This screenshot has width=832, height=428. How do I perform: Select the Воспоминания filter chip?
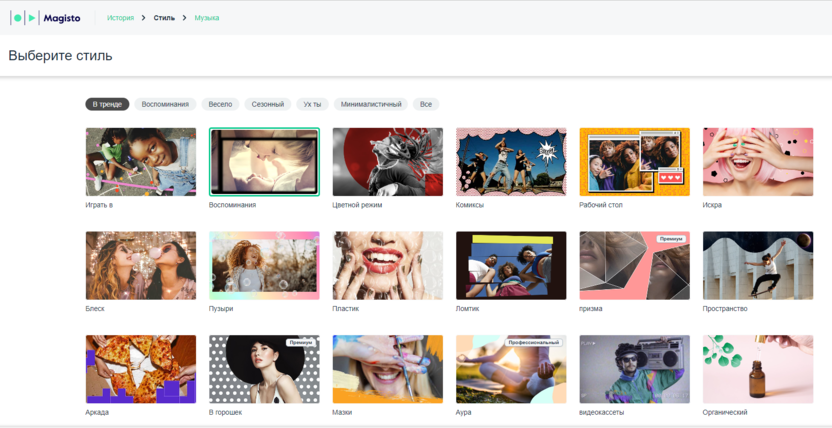[166, 104]
